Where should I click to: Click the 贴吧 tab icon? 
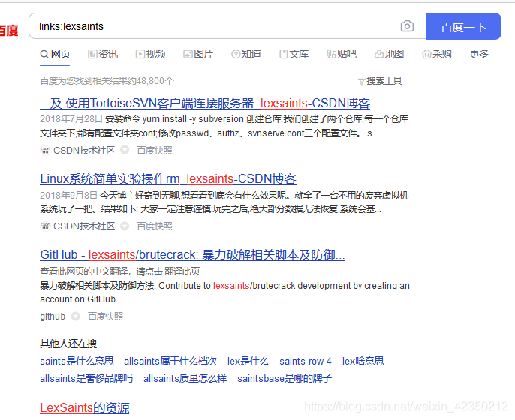[331, 54]
